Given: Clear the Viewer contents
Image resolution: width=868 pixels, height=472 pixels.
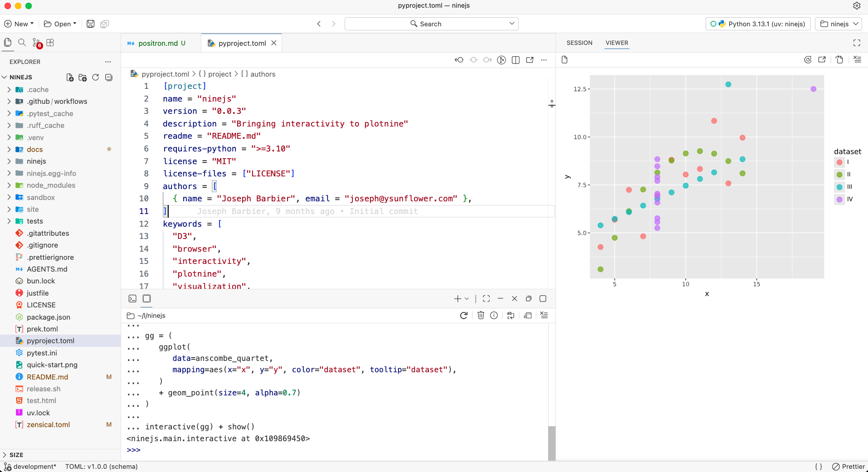Looking at the screenshot, I should pos(857,60).
